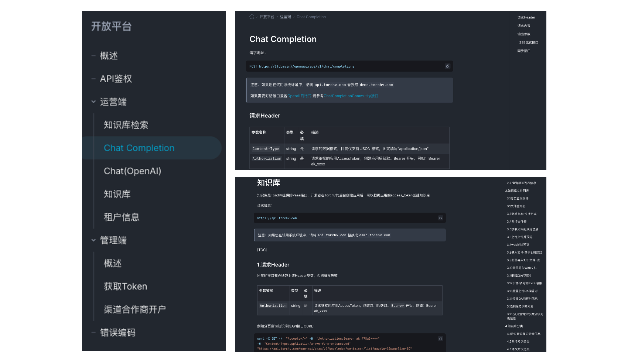The image size is (621, 364).
Task: Copy the https://api.torchv.com domain code
Action: point(440,218)
